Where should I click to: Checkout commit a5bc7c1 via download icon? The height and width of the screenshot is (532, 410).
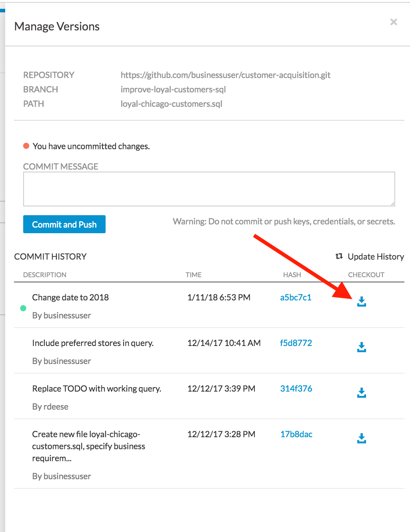click(362, 302)
